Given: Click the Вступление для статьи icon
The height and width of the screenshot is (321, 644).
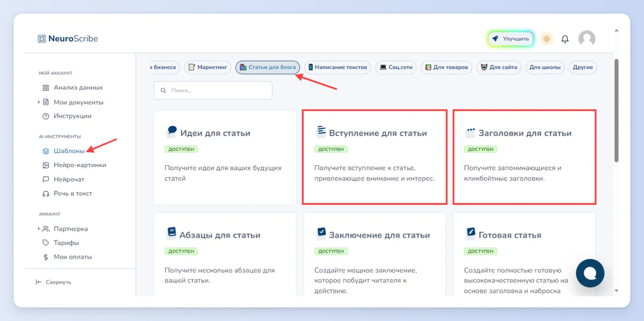Looking at the screenshot, I should pos(321,132).
